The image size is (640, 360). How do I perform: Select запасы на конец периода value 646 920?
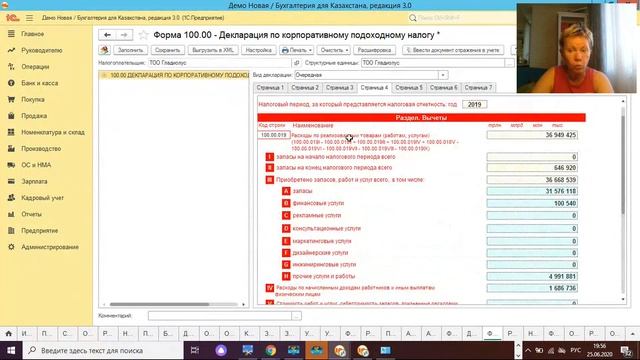click(532, 168)
